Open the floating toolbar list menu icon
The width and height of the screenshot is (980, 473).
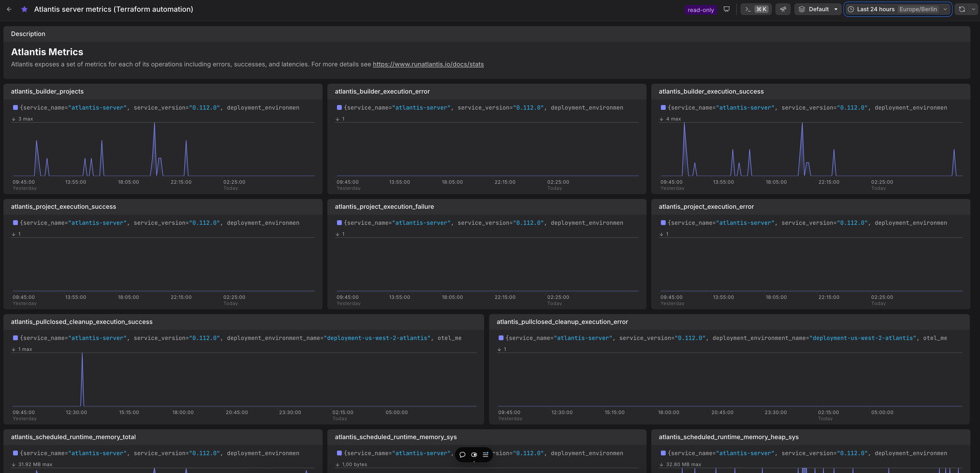[485, 454]
